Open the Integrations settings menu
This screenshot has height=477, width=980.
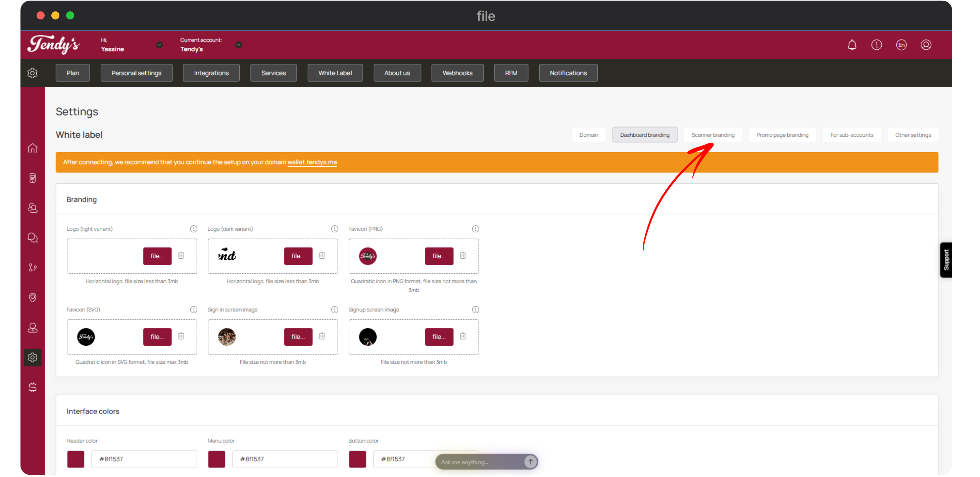[211, 73]
